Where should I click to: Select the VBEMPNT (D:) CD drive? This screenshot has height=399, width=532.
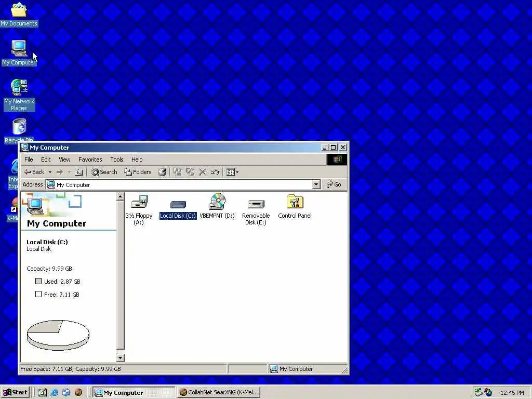click(x=217, y=206)
